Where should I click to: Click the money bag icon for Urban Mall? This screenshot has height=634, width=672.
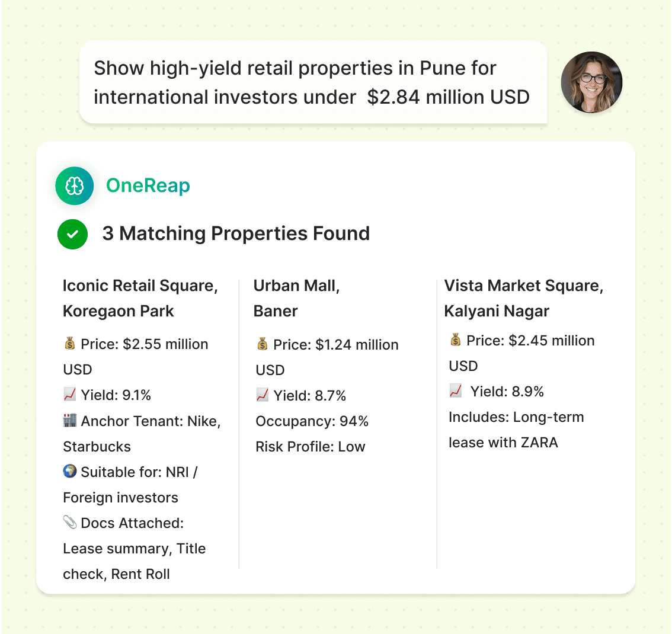pos(263,344)
